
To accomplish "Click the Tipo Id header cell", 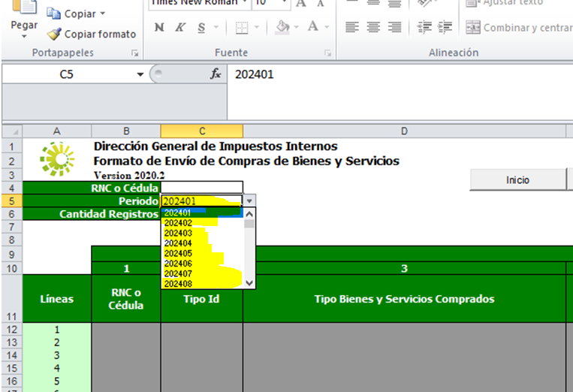I will [x=202, y=298].
